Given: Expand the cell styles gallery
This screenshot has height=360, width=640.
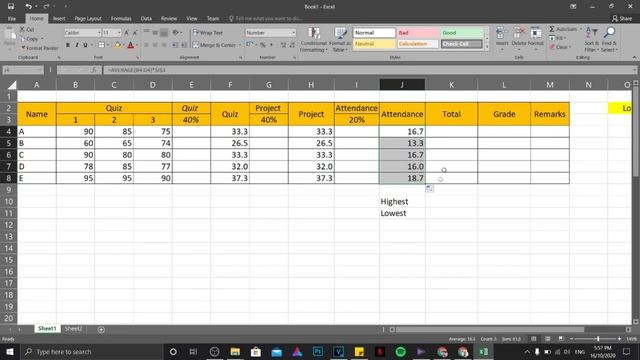Looking at the screenshot, I should 487,47.
